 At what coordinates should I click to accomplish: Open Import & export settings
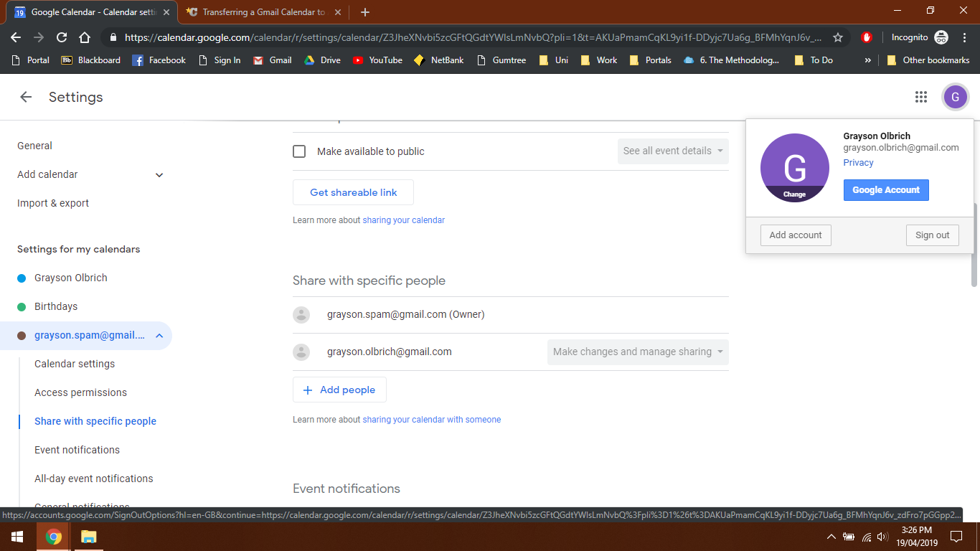pyautogui.click(x=53, y=203)
